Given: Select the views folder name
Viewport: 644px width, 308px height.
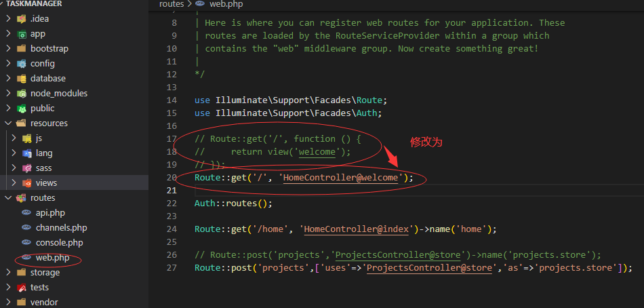Looking at the screenshot, I should [46, 183].
